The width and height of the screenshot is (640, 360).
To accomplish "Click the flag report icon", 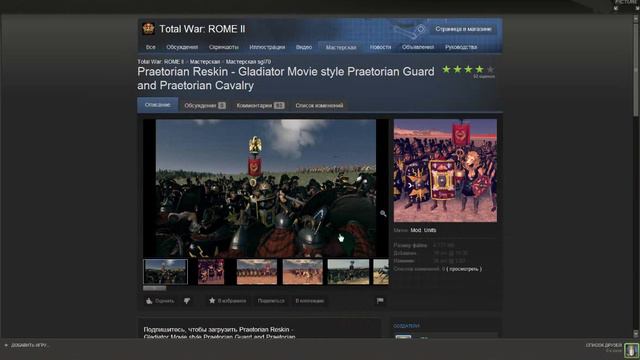I will coord(380,301).
